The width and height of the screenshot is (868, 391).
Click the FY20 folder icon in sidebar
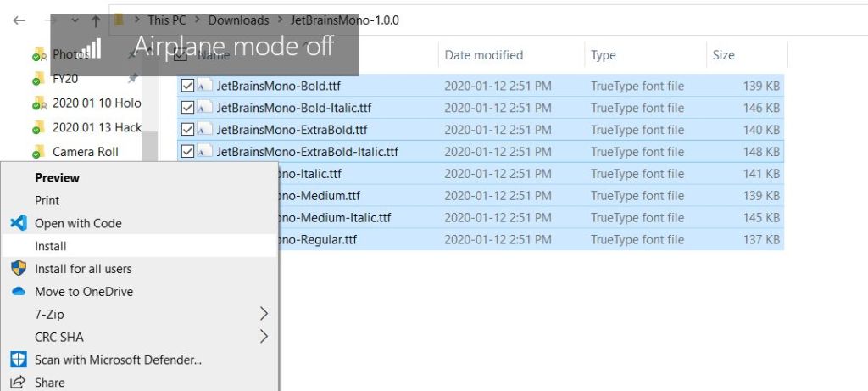(38, 79)
